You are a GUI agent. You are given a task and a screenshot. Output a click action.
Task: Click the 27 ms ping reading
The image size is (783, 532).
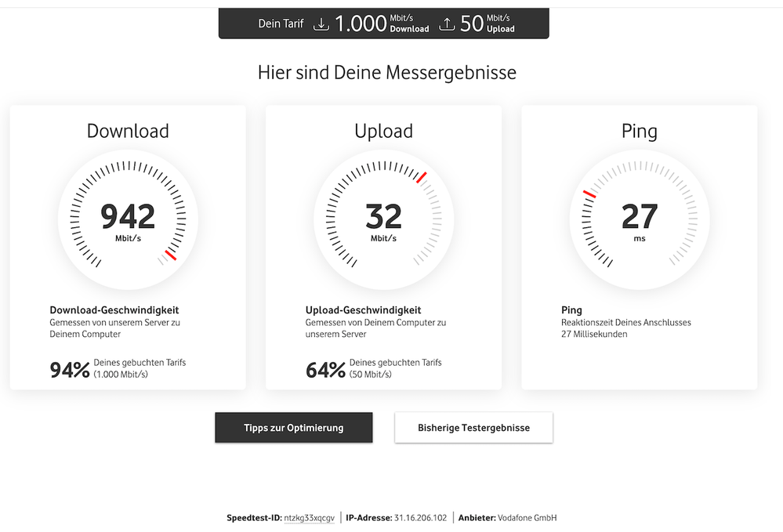(640, 216)
